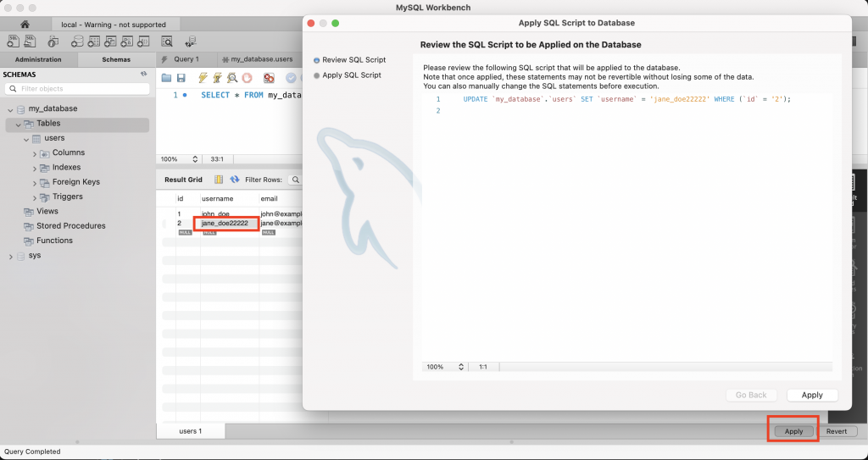
Task: Select the Views tree item
Action: [47, 211]
